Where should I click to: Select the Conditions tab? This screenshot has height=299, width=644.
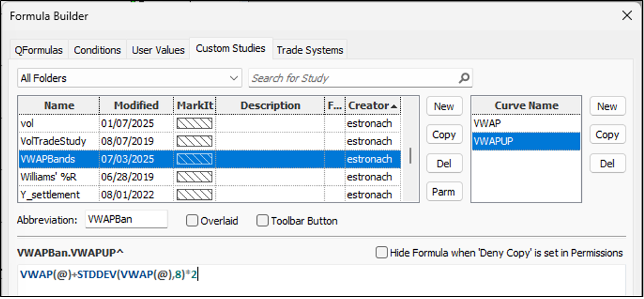pyautogui.click(x=97, y=50)
